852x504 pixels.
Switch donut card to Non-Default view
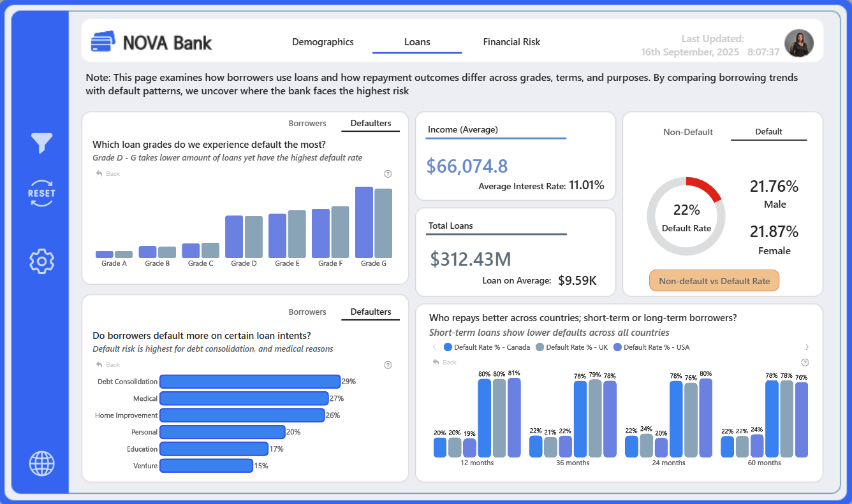point(688,132)
